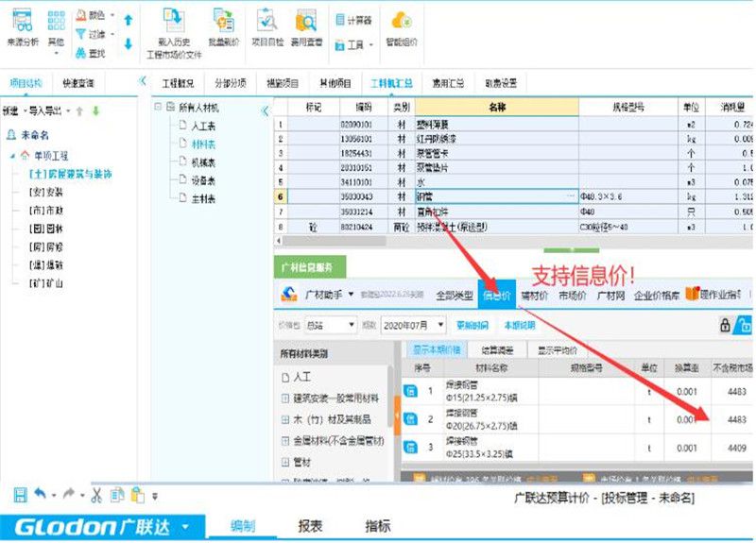Open the 指标 tab at bottom

377,526
